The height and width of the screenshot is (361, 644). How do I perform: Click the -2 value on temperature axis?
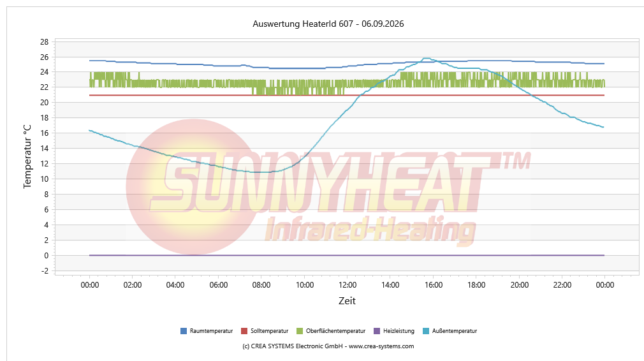[45, 271]
